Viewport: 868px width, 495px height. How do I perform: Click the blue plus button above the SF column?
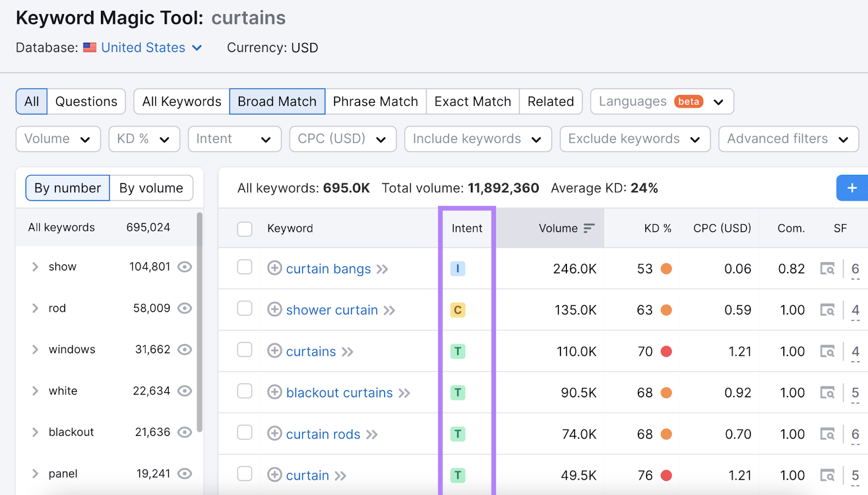(x=851, y=188)
